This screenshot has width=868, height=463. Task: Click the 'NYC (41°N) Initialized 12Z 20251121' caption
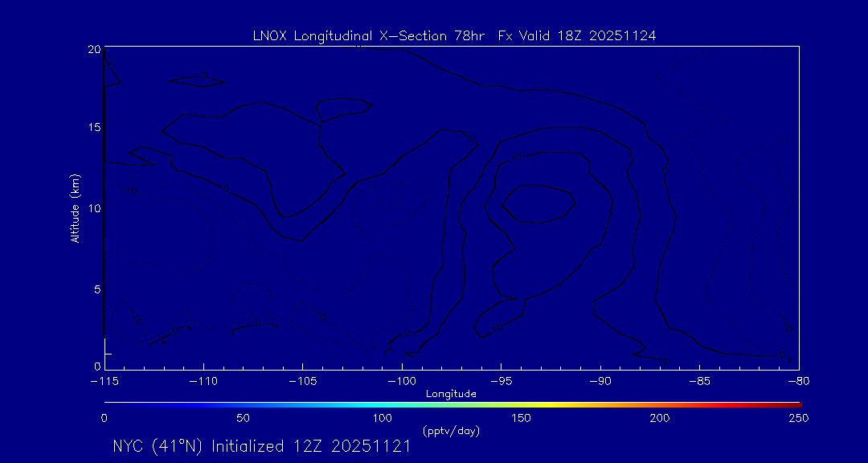(261, 447)
